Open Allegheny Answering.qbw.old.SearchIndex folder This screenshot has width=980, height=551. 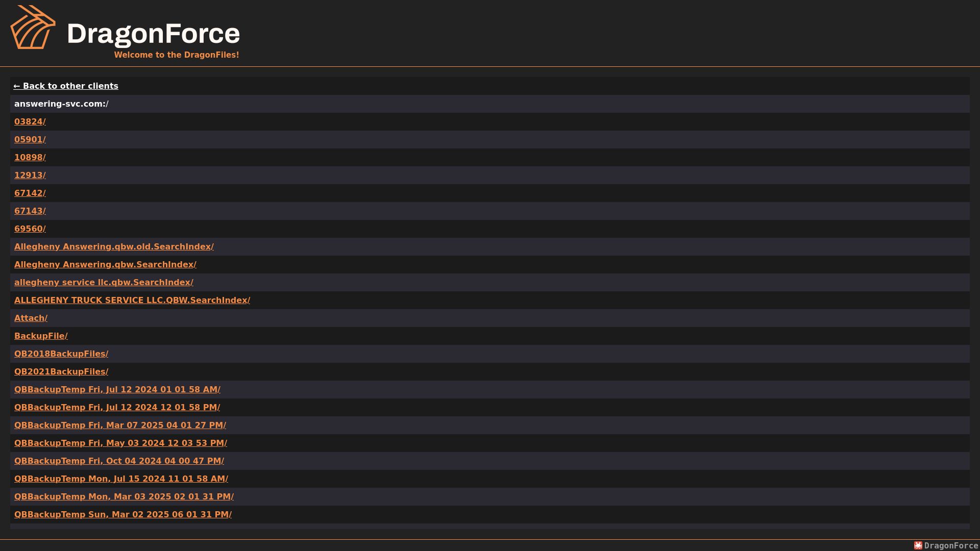point(114,246)
